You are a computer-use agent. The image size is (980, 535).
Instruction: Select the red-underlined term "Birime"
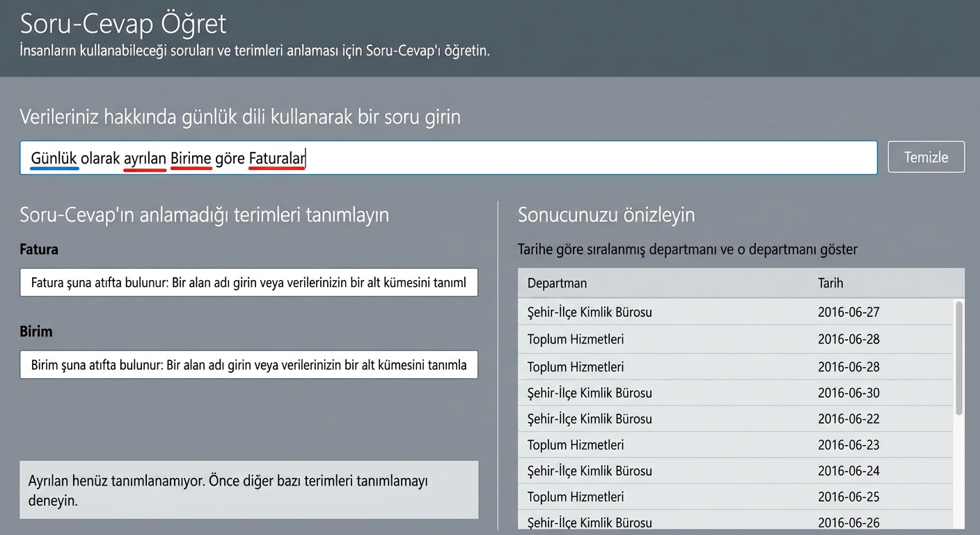[x=192, y=158]
